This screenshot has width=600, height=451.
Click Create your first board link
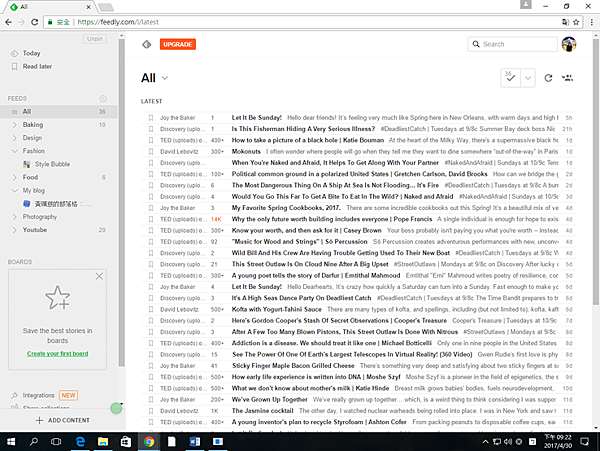tap(57, 353)
